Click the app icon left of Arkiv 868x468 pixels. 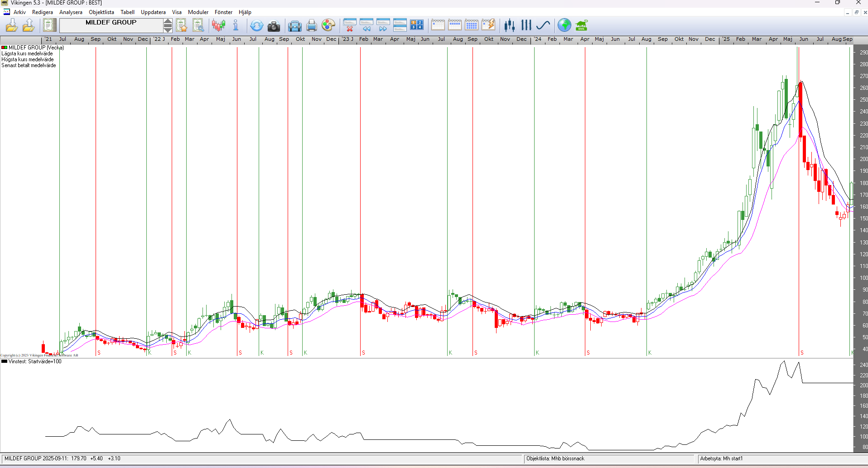(6, 12)
